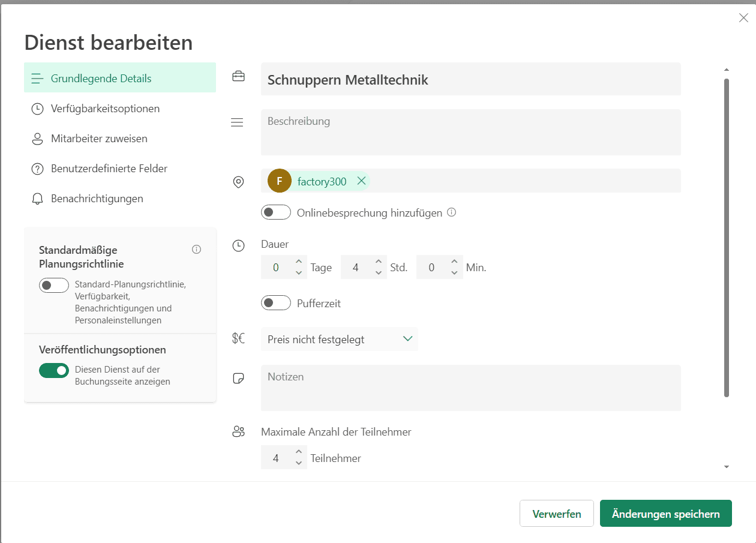Increase the Min. duration value

pos(454,262)
